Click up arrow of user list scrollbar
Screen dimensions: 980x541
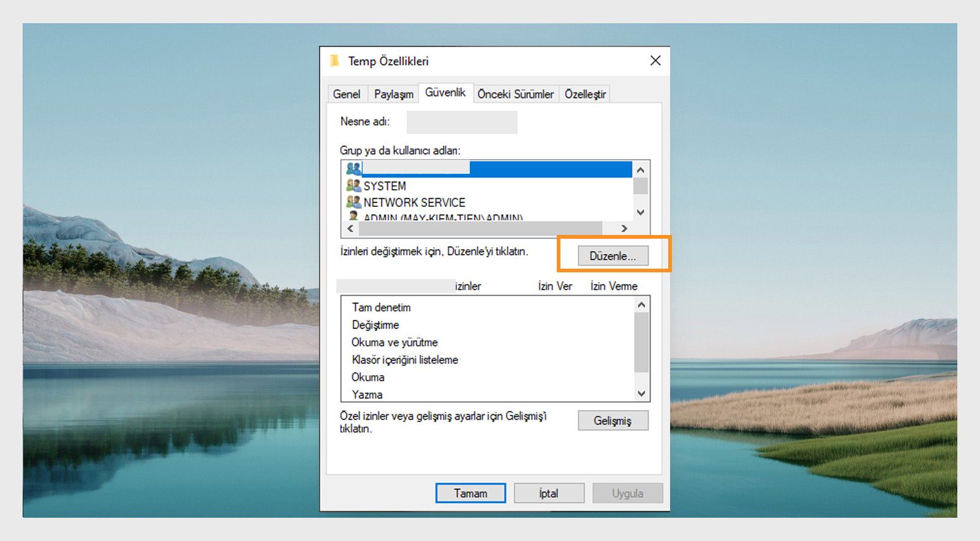coord(641,170)
